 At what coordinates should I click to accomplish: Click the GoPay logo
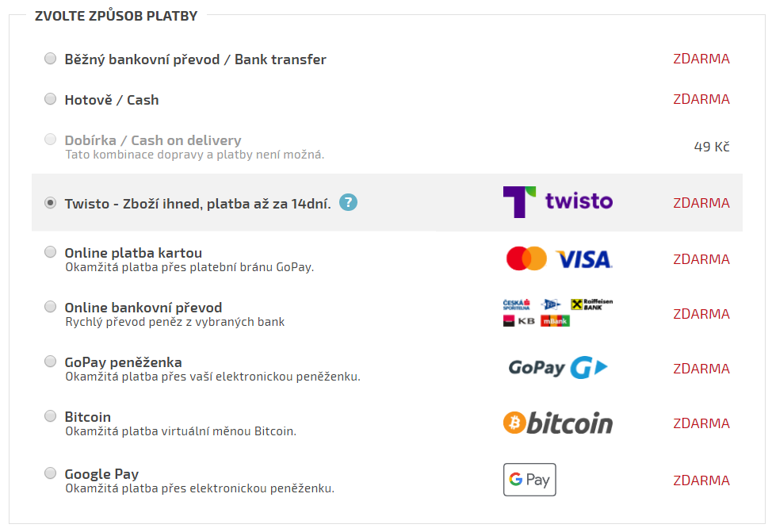tap(558, 367)
